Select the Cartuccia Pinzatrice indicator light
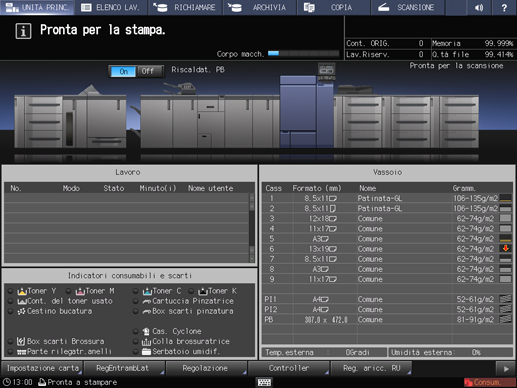This screenshot has width=517, height=388. (136, 301)
